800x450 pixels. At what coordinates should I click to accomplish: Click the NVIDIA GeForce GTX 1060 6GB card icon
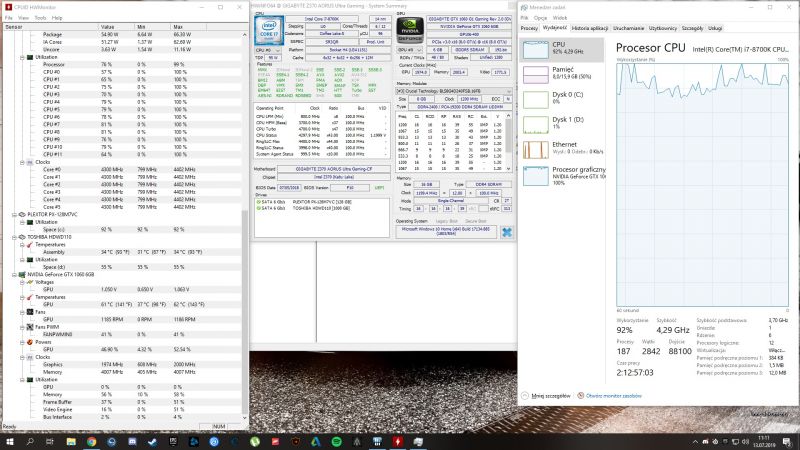pos(22,274)
